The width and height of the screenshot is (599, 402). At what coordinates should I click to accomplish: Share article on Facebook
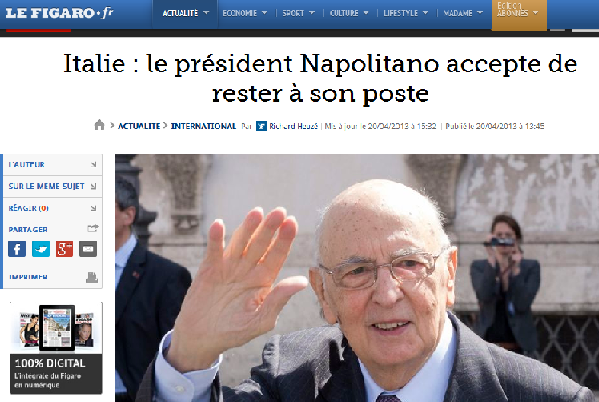pos(17,249)
